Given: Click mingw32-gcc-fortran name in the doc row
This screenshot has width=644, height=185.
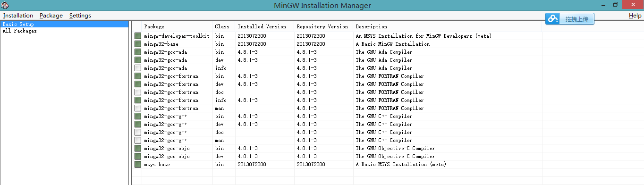Looking at the screenshot, I should (x=171, y=92).
